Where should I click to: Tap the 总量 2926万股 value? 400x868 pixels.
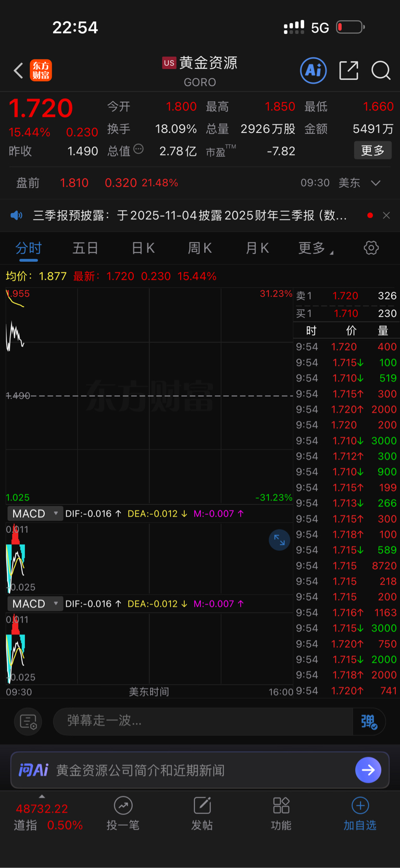coord(268,129)
